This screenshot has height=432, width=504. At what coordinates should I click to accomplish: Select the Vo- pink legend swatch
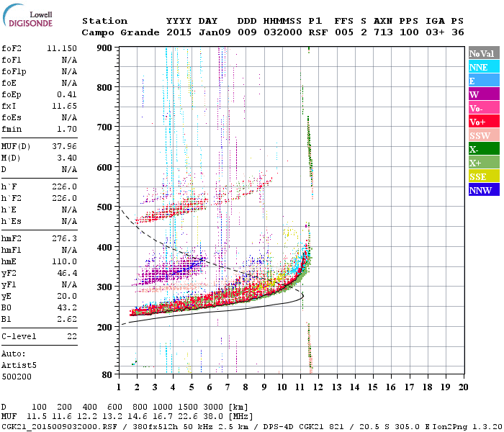484,108
